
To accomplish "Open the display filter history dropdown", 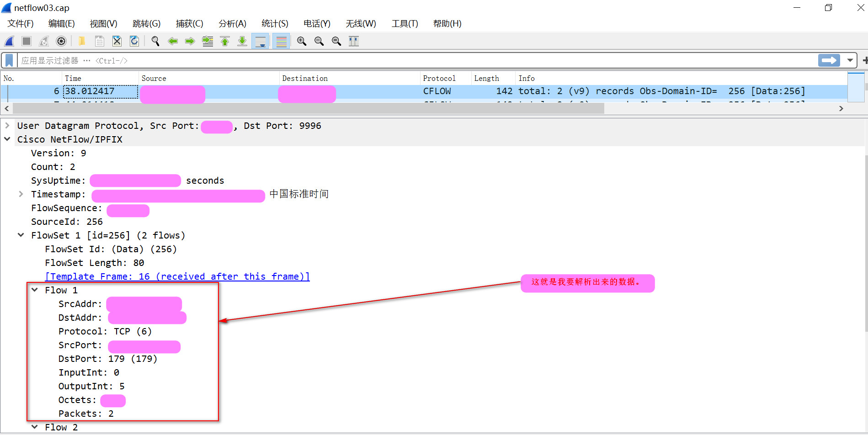I will [849, 60].
